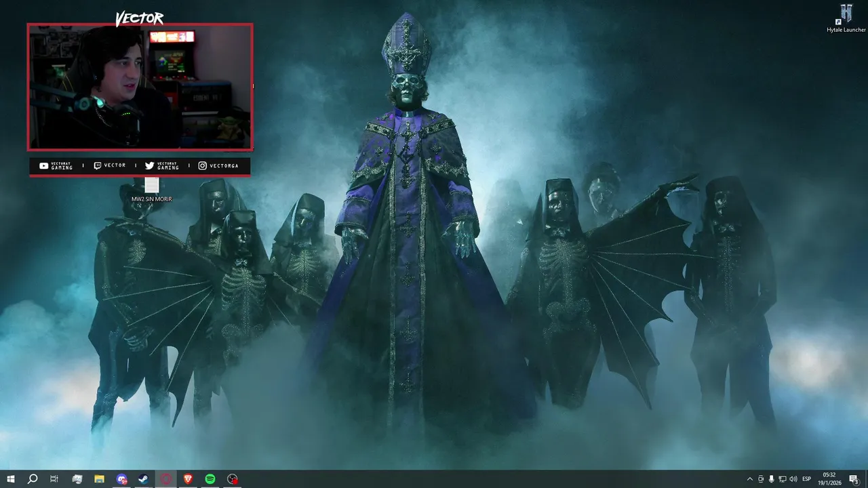Open the taskbar app with red dot

pos(233,479)
